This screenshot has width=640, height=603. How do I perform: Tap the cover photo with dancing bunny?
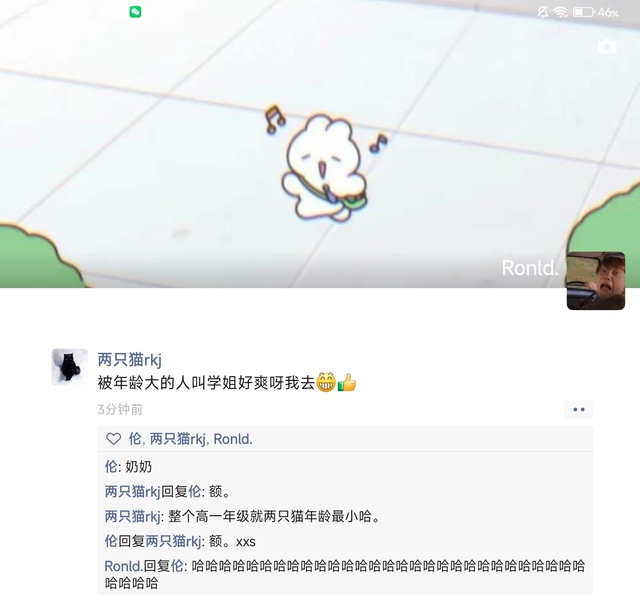[320, 144]
